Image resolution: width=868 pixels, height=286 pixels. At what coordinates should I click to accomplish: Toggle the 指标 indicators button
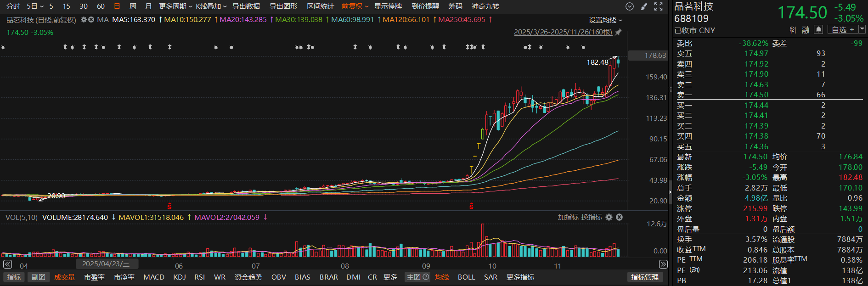click(x=14, y=277)
